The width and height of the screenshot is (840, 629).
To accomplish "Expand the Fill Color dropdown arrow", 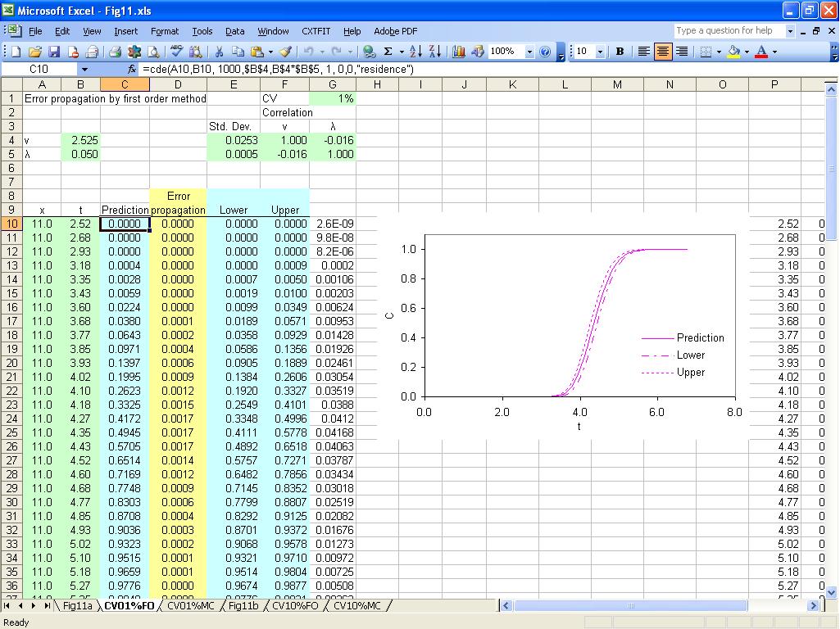I will point(746,52).
